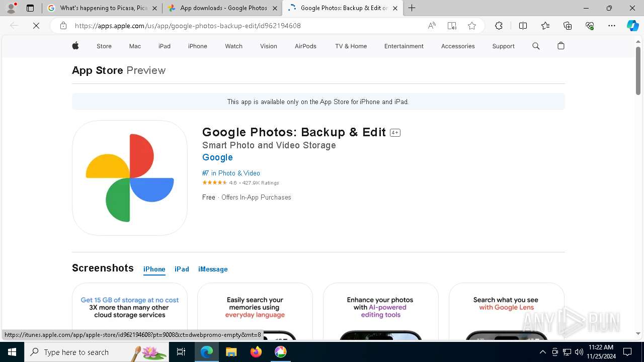Switch to What's happening to Picasa tab
Viewport: 644px width, 362px height.
[x=103, y=8]
